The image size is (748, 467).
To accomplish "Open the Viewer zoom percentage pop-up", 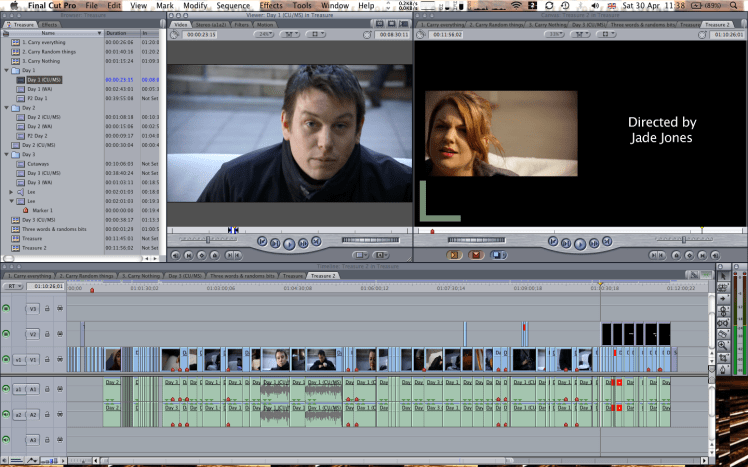I will click(266, 34).
